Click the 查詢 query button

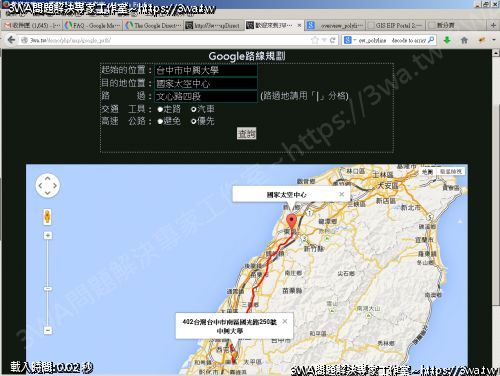click(246, 134)
